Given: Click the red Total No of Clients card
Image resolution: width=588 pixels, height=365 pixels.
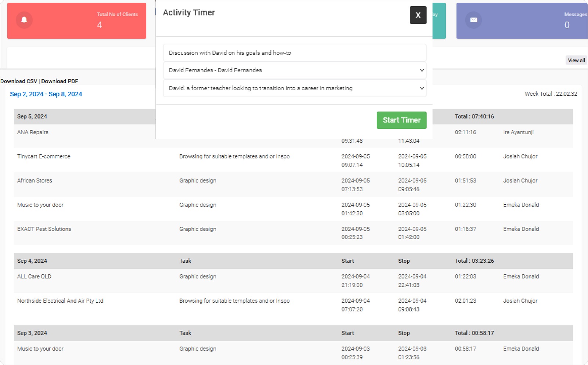Looking at the screenshot, I should tap(77, 21).
